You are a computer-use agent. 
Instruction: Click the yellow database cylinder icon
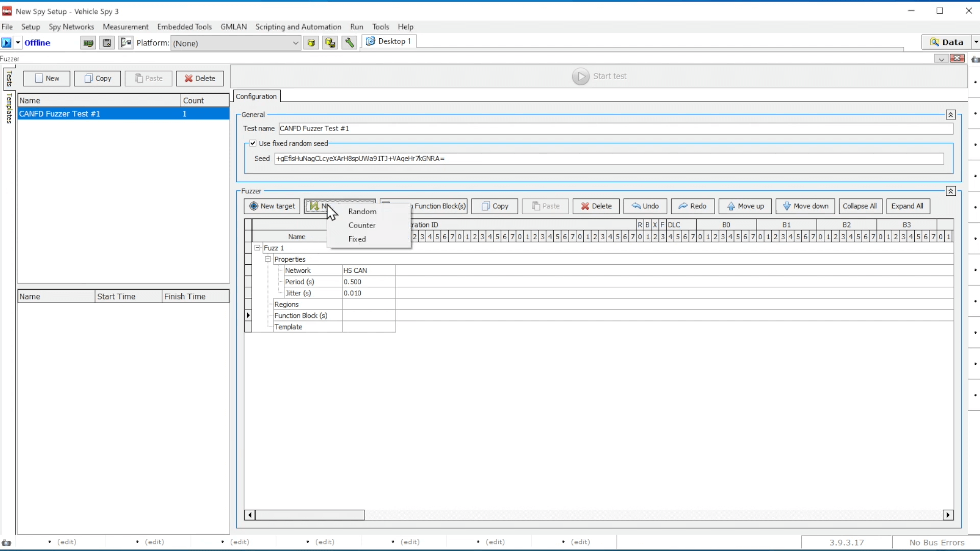311,43
